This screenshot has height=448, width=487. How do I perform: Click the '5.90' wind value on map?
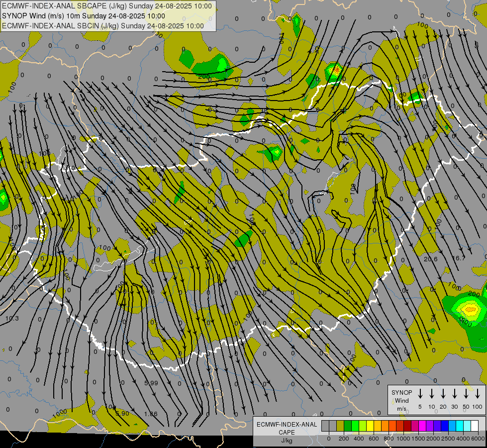[x=122, y=414]
